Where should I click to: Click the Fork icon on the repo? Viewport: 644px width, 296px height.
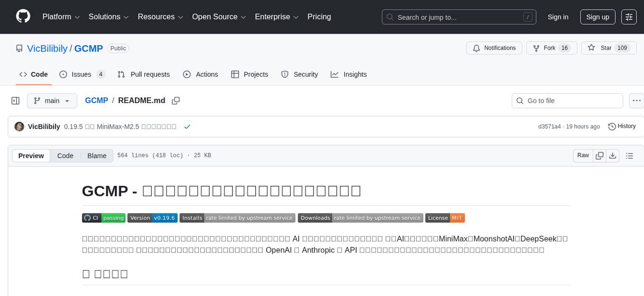536,48
